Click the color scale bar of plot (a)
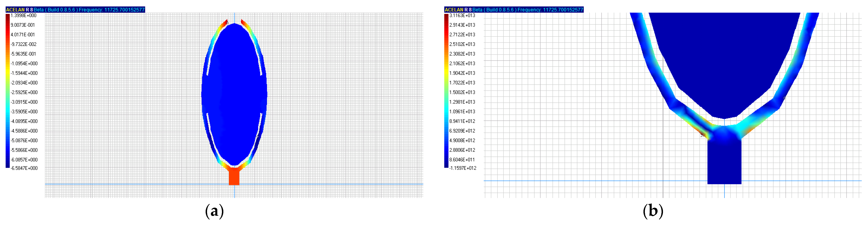 (8, 91)
